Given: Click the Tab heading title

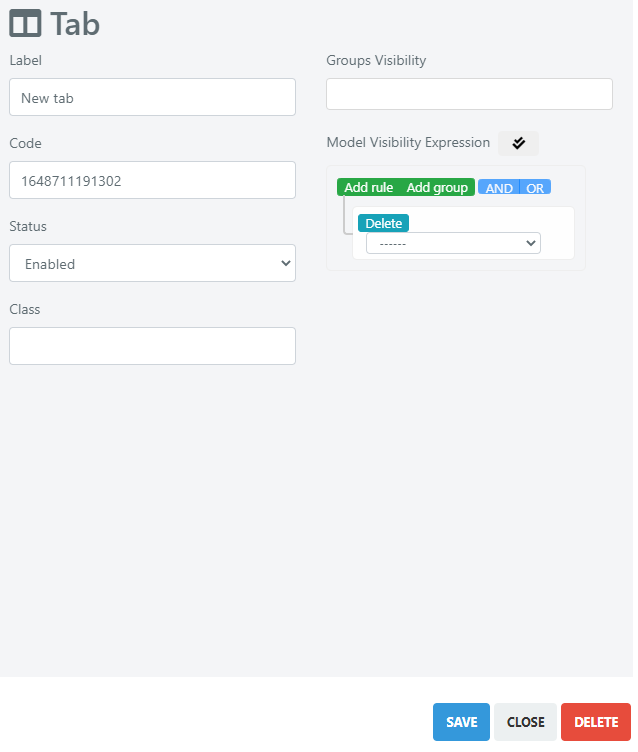Looking at the screenshot, I should pos(75,24).
